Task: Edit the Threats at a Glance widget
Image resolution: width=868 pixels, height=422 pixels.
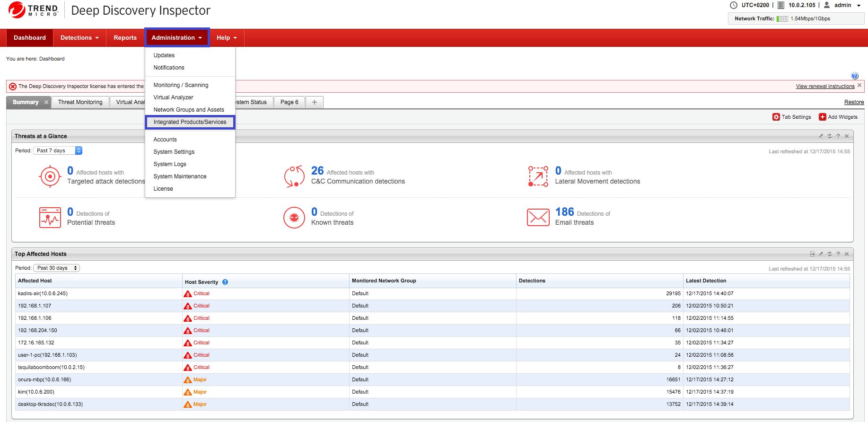Action: [x=821, y=136]
